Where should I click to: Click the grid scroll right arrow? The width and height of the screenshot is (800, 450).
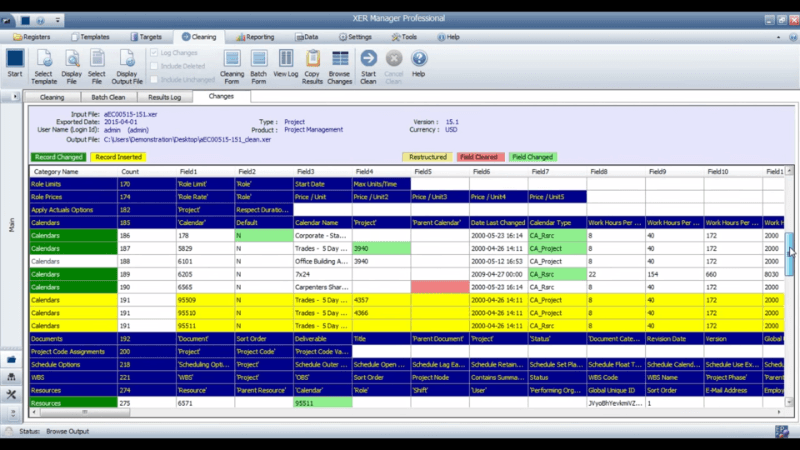[x=779, y=412]
